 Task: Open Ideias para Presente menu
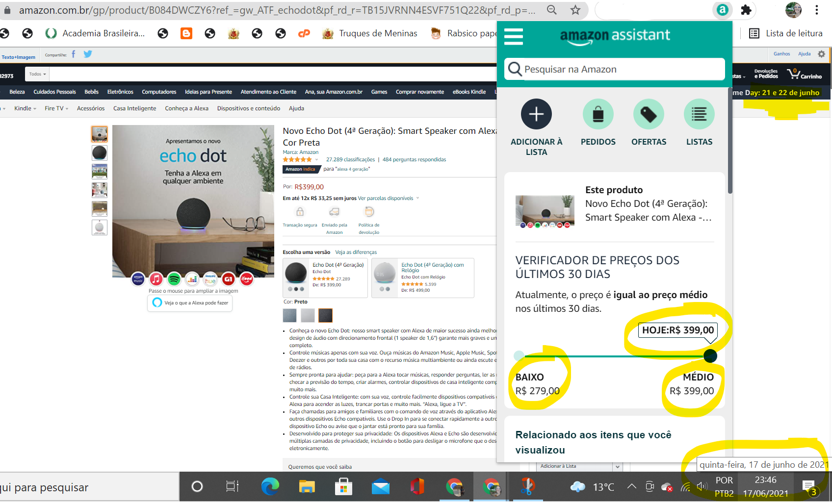pos(208,92)
